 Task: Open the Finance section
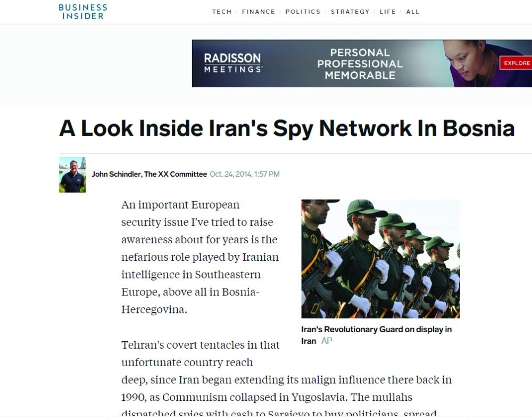[259, 12]
